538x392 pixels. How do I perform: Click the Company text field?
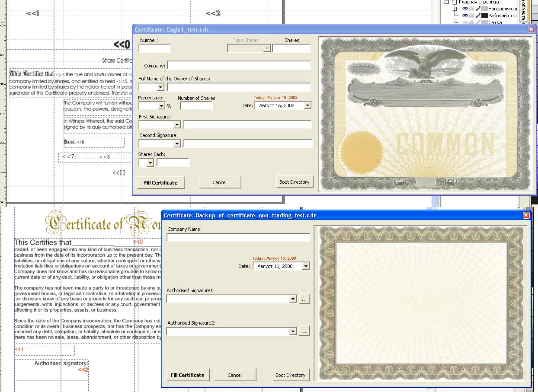coord(239,65)
